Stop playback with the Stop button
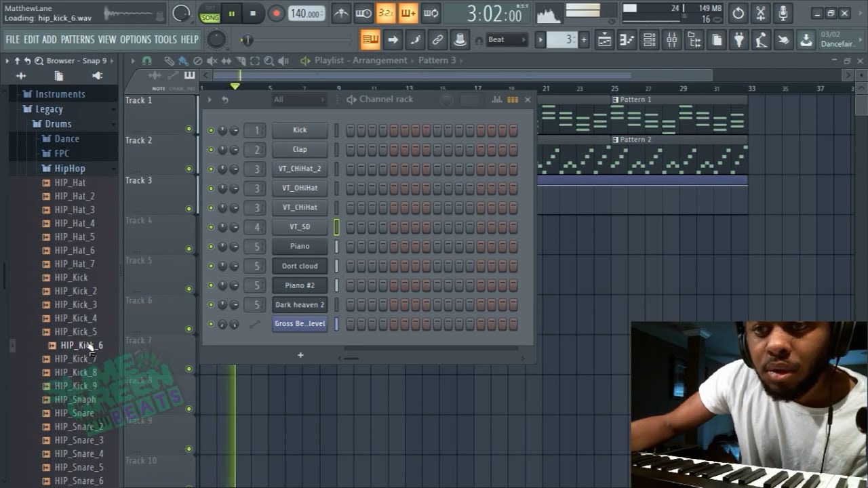 pos(253,13)
